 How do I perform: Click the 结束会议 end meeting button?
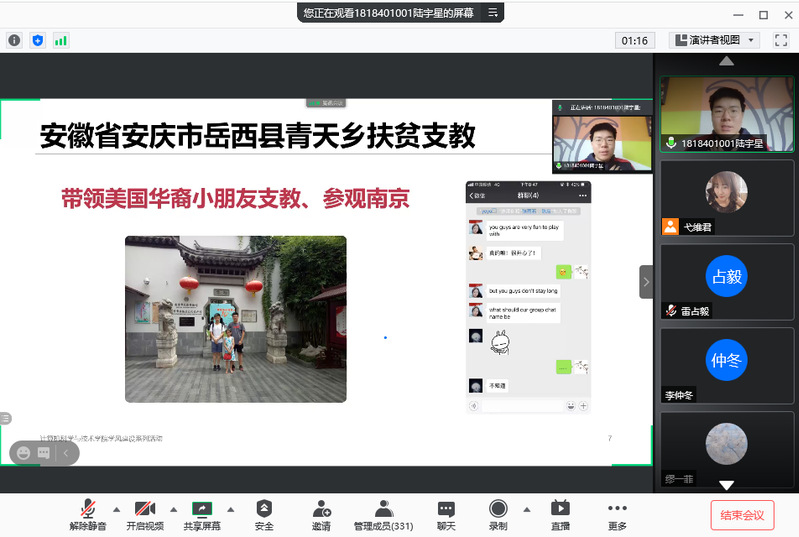pos(742,515)
